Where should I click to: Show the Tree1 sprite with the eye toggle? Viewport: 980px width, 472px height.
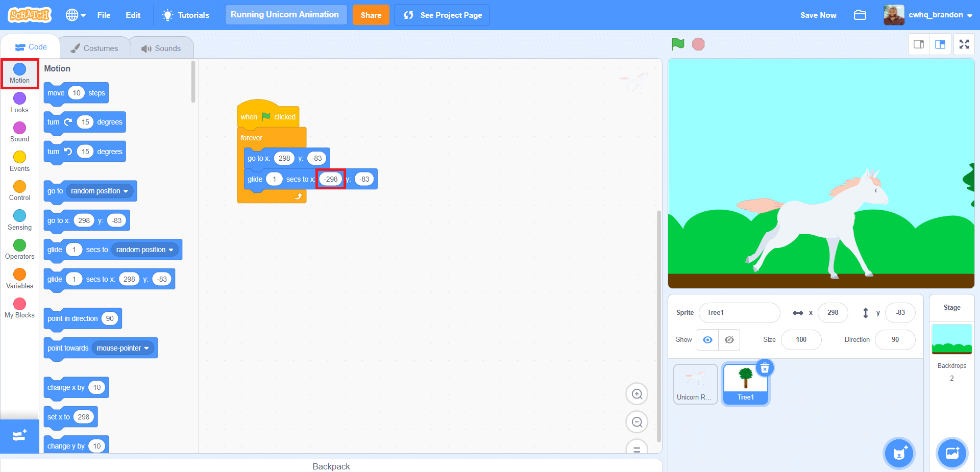coord(707,340)
